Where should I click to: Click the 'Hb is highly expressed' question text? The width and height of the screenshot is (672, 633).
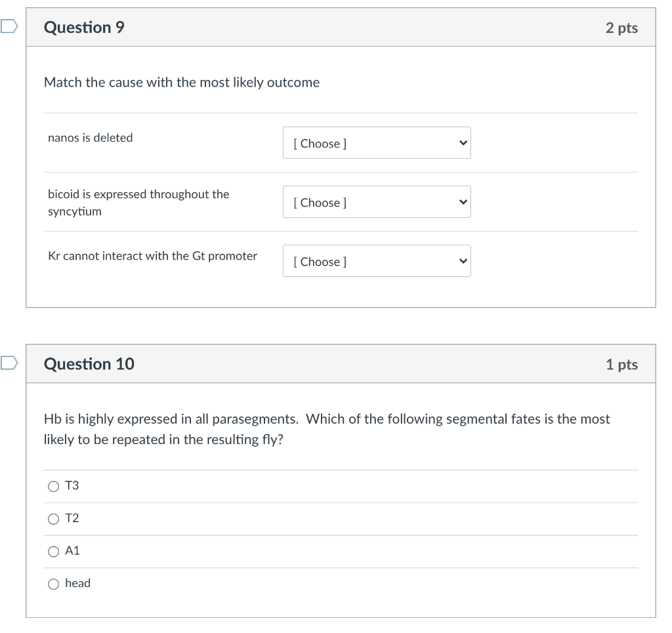[326, 419]
